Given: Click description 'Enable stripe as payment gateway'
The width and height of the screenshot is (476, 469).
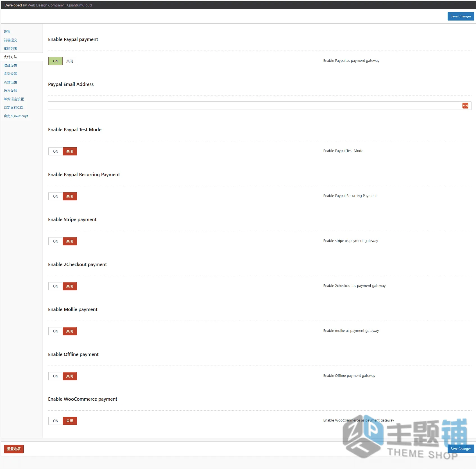Looking at the screenshot, I should click(x=351, y=241).
